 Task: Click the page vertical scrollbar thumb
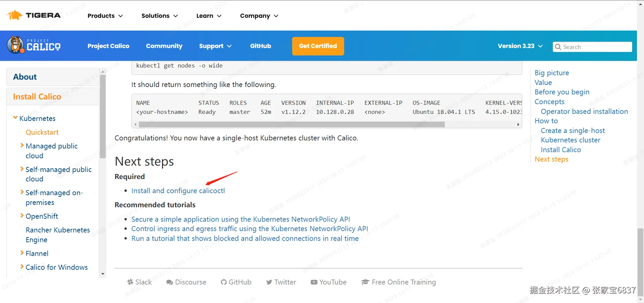[x=640, y=262]
